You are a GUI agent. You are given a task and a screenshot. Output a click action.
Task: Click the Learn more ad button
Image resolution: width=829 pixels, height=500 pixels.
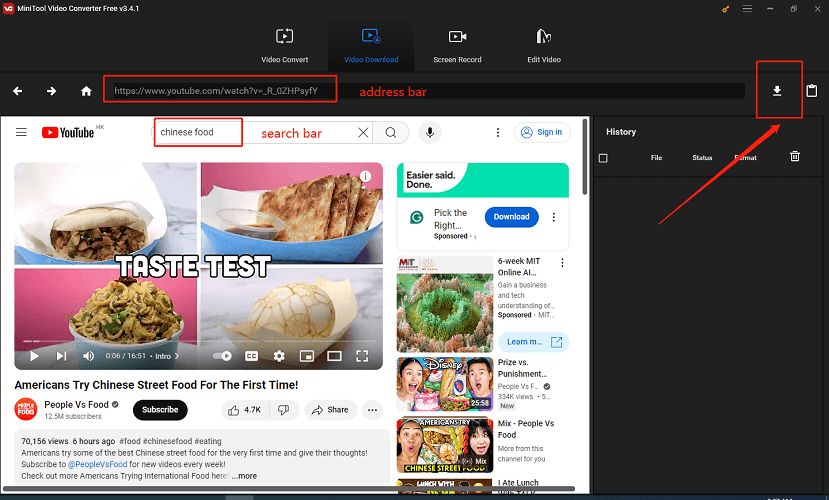[533, 342]
